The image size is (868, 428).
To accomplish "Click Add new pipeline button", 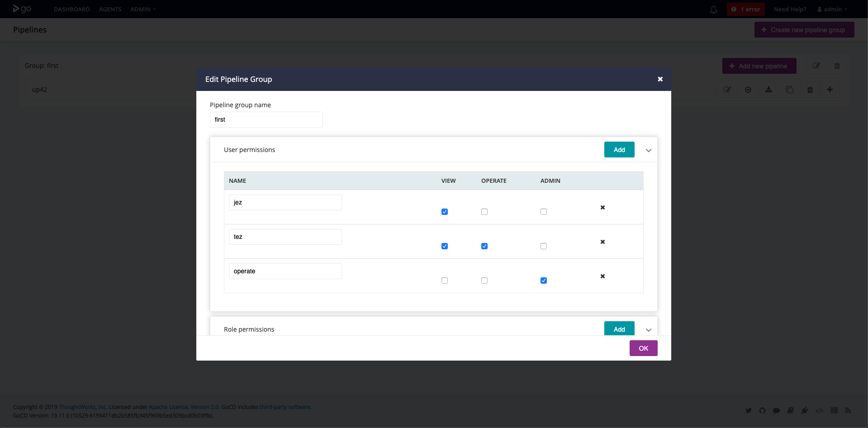I will point(759,66).
